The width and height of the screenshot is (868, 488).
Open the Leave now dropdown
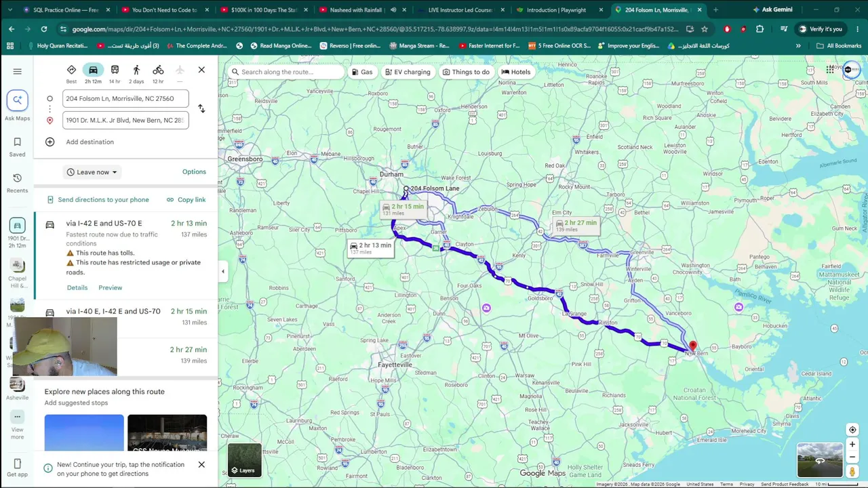(92, 172)
